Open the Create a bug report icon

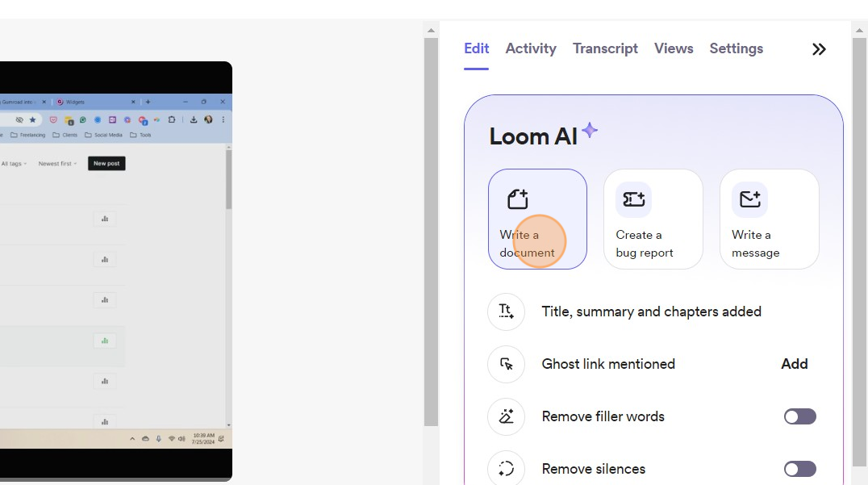click(632, 199)
